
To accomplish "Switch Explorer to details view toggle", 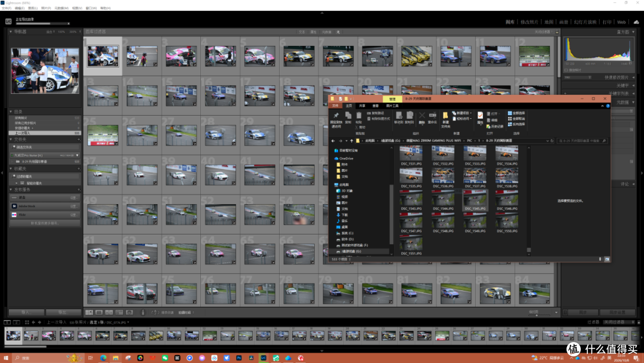I will pos(600,259).
